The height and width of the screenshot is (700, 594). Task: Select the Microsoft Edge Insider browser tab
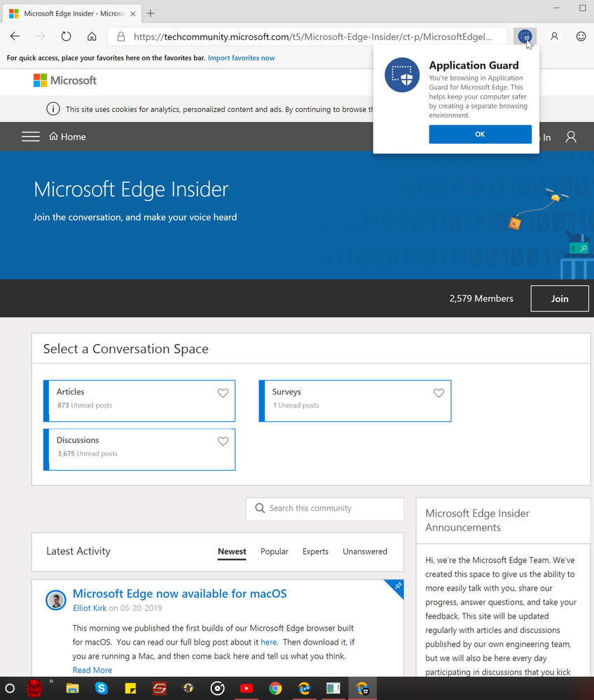[x=71, y=13]
